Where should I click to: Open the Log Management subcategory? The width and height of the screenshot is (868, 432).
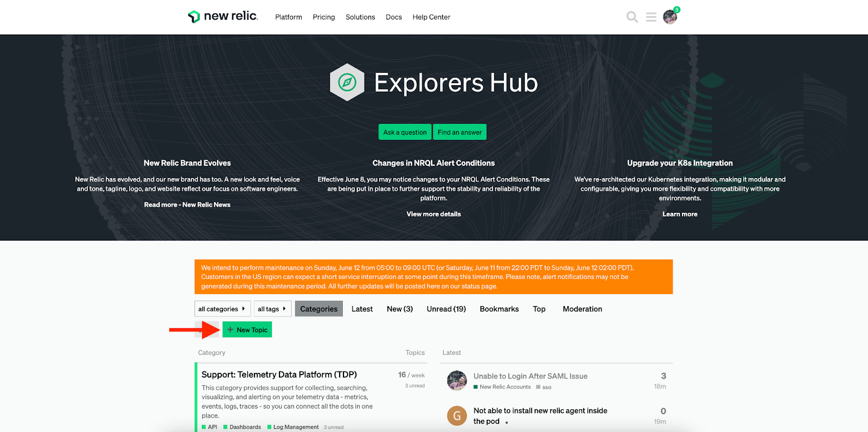(x=293, y=427)
